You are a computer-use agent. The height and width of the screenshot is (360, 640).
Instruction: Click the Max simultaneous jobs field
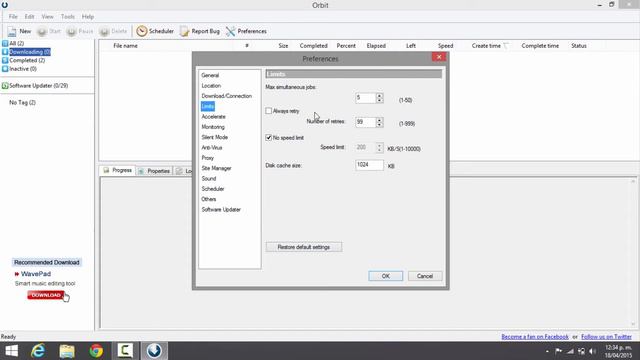(365, 98)
